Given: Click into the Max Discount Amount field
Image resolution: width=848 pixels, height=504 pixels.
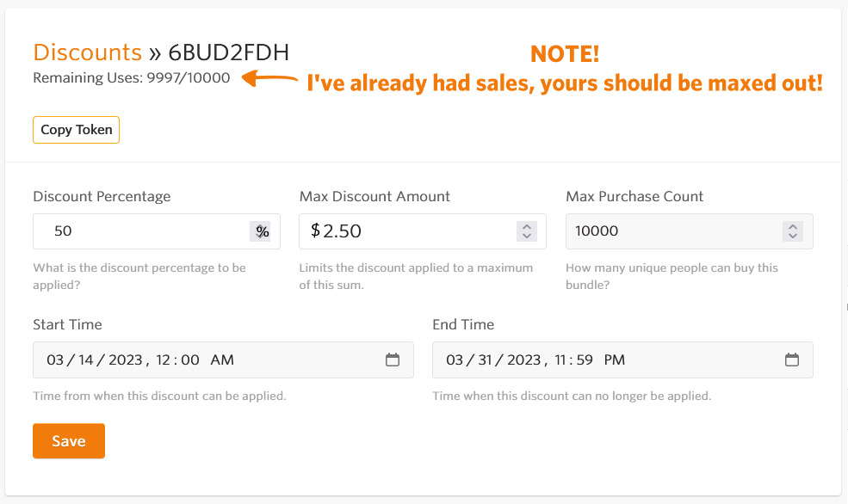Looking at the screenshot, I should tap(423, 231).
